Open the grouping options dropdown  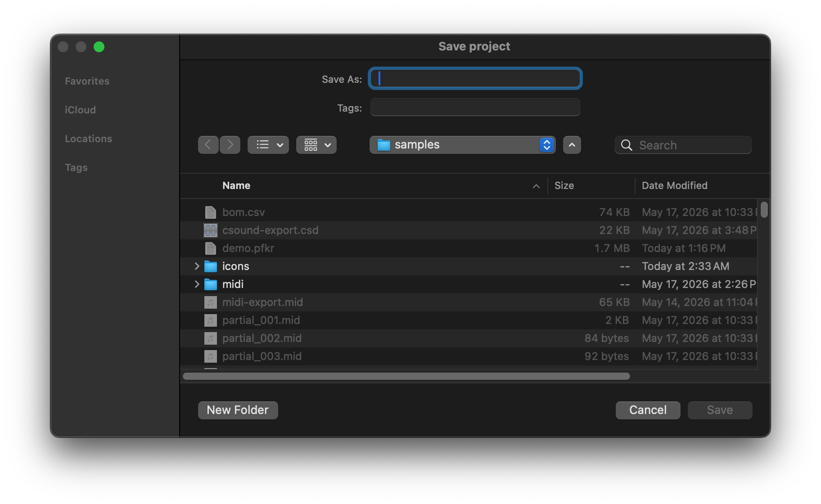coord(316,145)
